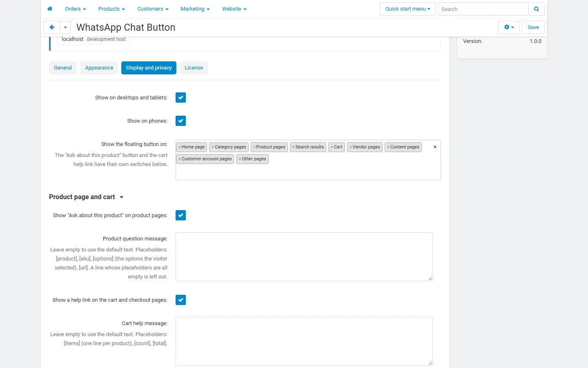Remove the Customer account pages tag
Viewport: 588px width, 368px height.
(x=179, y=159)
